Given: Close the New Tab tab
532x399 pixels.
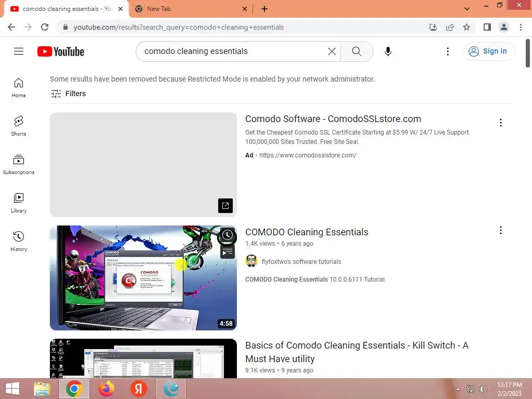Looking at the screenshot, I should click(245, 9).
